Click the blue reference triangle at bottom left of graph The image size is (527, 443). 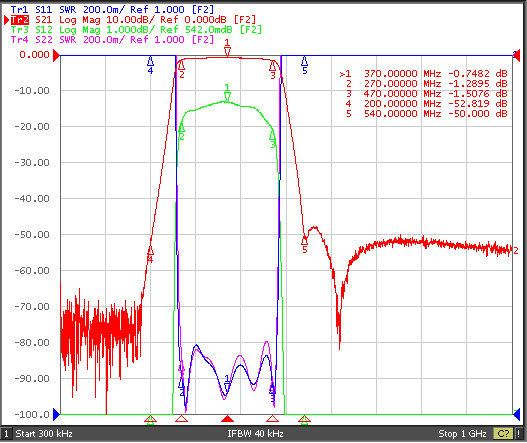[56, 414]
